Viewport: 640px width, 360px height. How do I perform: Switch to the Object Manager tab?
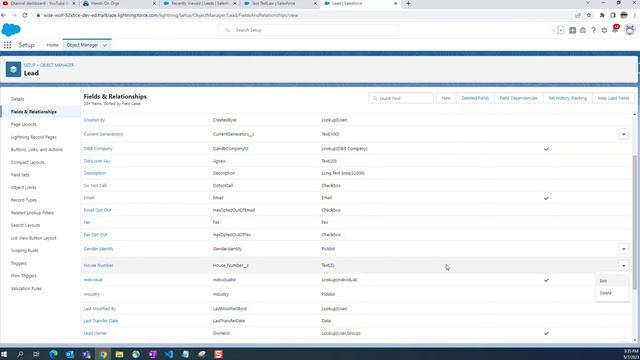pyautogui.click(x=82, y=45)
